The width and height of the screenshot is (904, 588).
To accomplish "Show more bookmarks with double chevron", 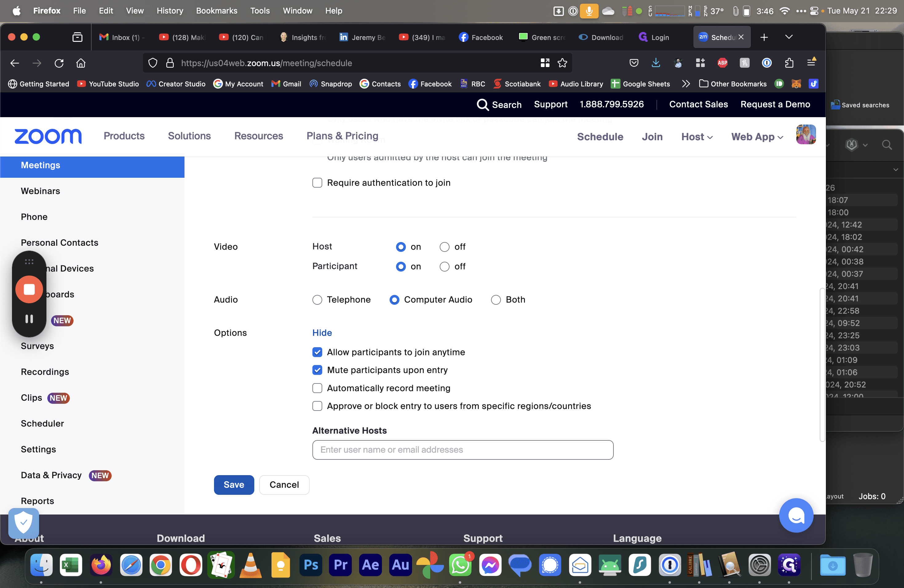I will (x=686, y=84).
